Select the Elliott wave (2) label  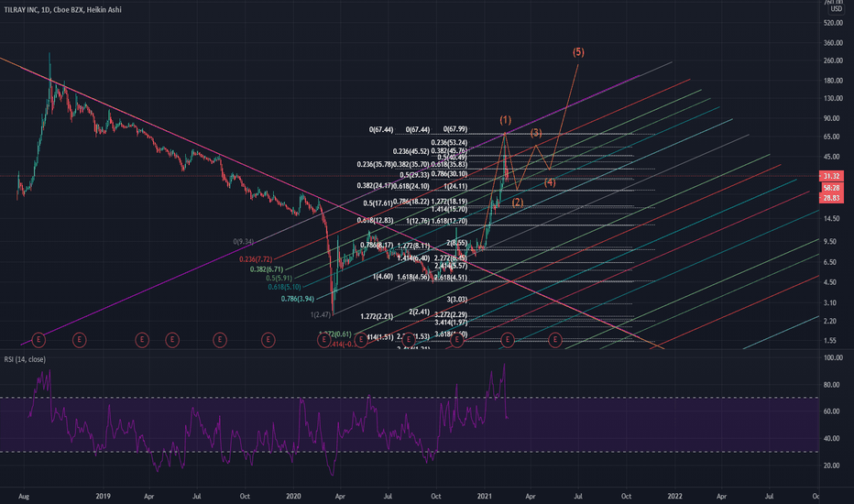pos(518,203)
